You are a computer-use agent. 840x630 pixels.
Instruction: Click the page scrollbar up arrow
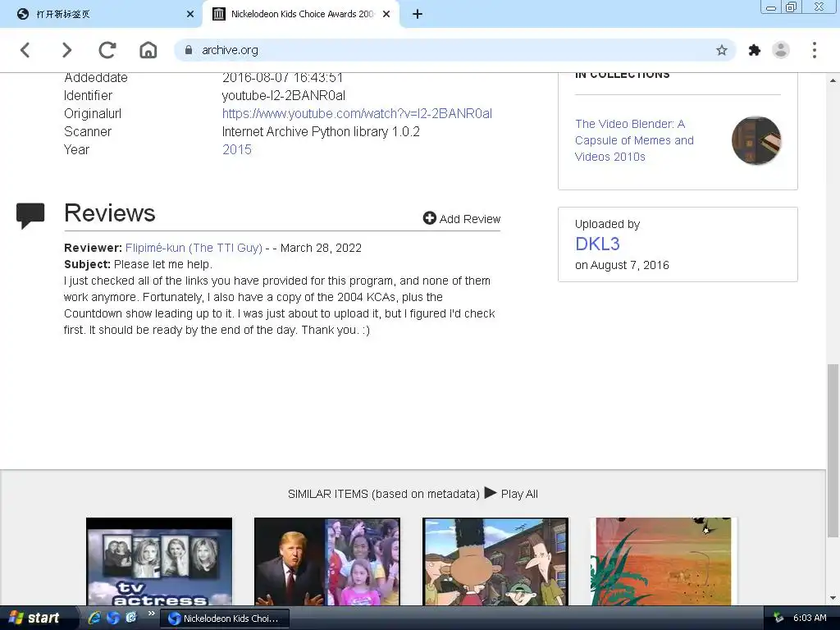[833, 81]
